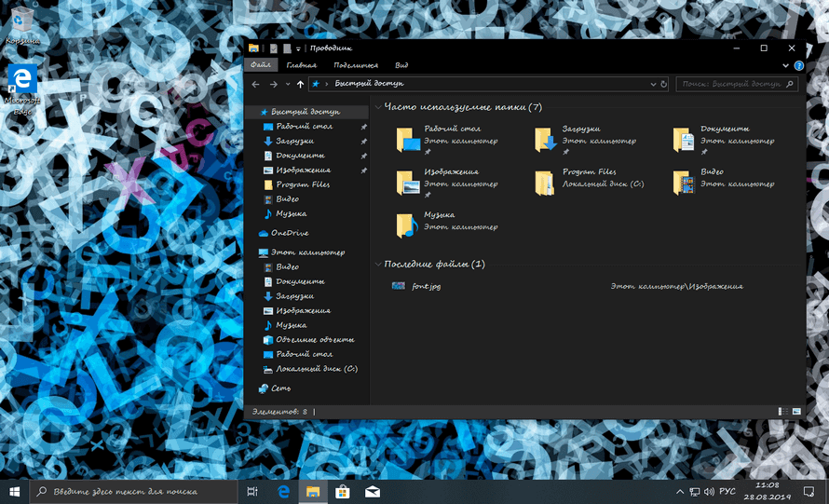The height and width of the screenshot is (504, 829).
Task: Open the Файл ribbon tab
Action: pos(261,65)
